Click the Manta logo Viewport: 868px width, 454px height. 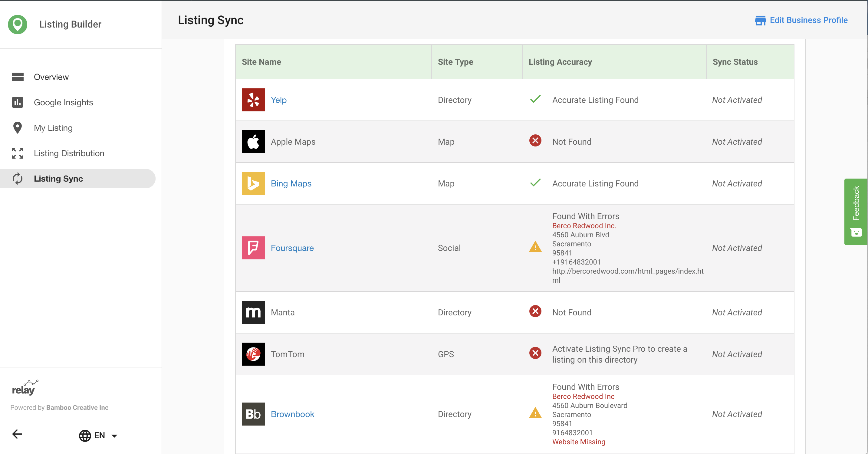pyautogui.click(x=253, y=312)
